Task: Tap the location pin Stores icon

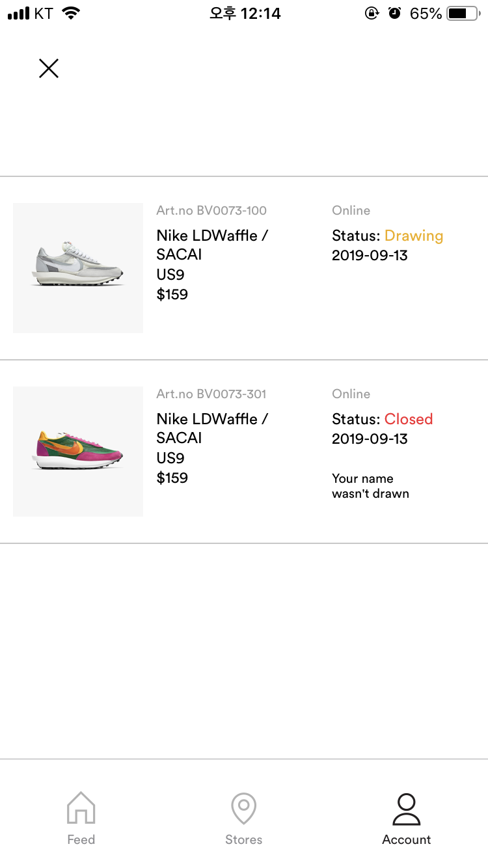Action: tap(244, 808)
